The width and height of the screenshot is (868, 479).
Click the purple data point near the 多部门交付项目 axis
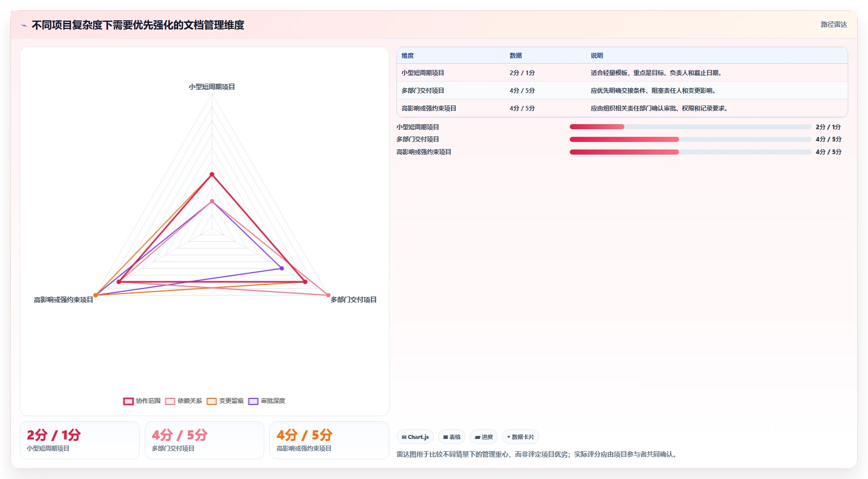point(282,268)
